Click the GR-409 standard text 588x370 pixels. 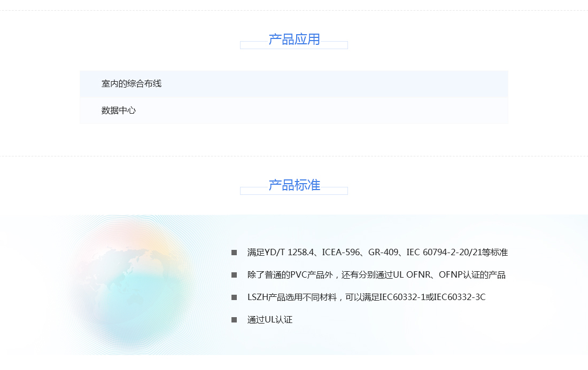[x=383, y=253]
